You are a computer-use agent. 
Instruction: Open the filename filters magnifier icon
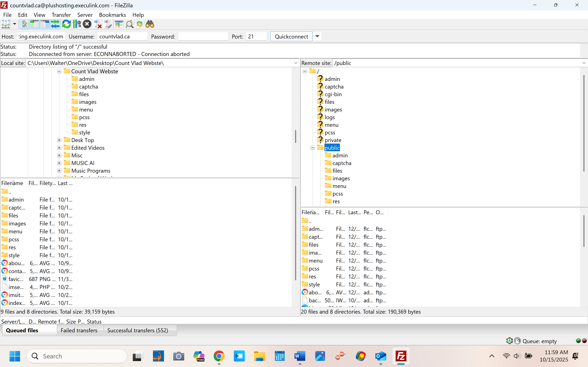click(x=130, y=24)
